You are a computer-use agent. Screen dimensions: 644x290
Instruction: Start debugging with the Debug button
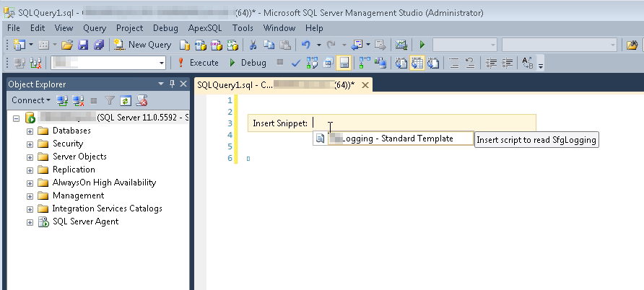(x=247, y=63)
